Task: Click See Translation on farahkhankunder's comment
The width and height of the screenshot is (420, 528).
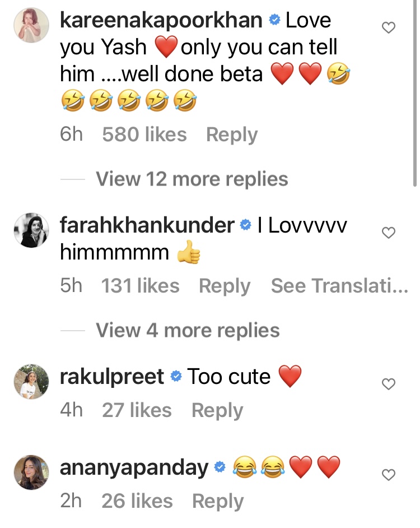Action: point(339,286)
